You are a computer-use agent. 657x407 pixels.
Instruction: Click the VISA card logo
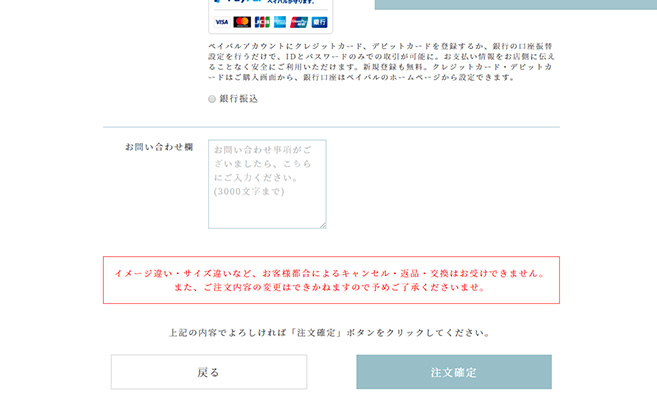[x=222, y=22]
